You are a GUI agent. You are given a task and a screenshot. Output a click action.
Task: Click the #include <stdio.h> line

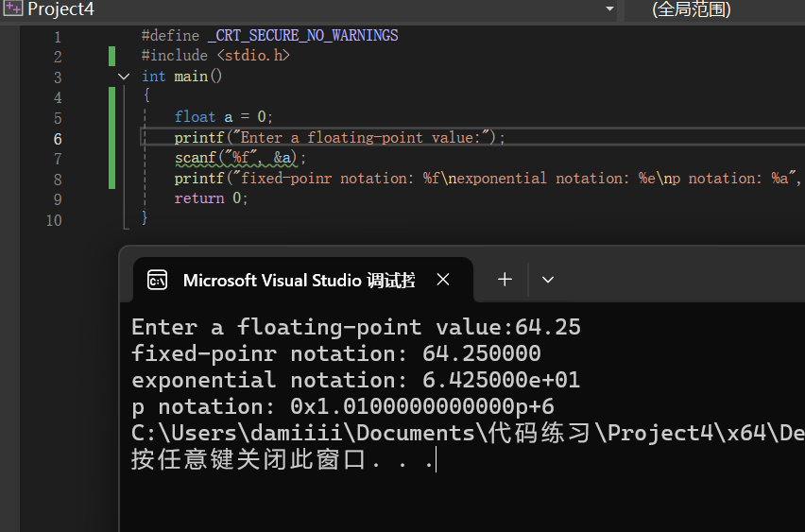click(x=215, y=56)
